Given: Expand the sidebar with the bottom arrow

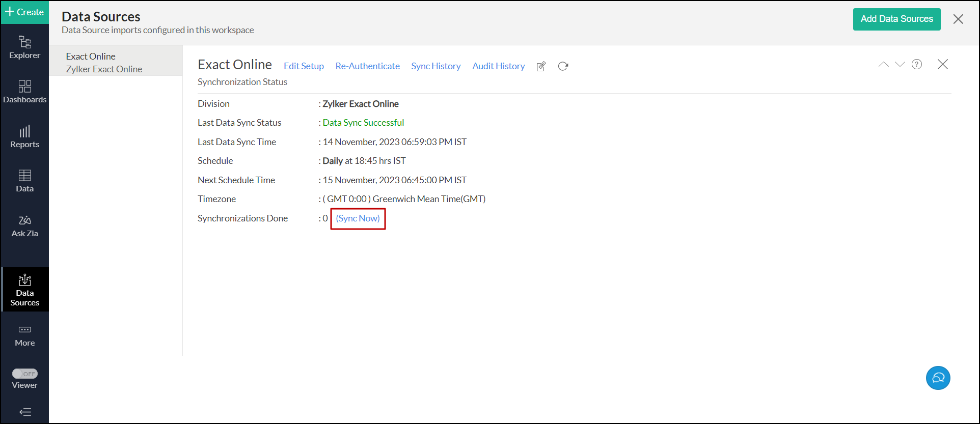Looking at the screenshot, I should tap(24, 412).
